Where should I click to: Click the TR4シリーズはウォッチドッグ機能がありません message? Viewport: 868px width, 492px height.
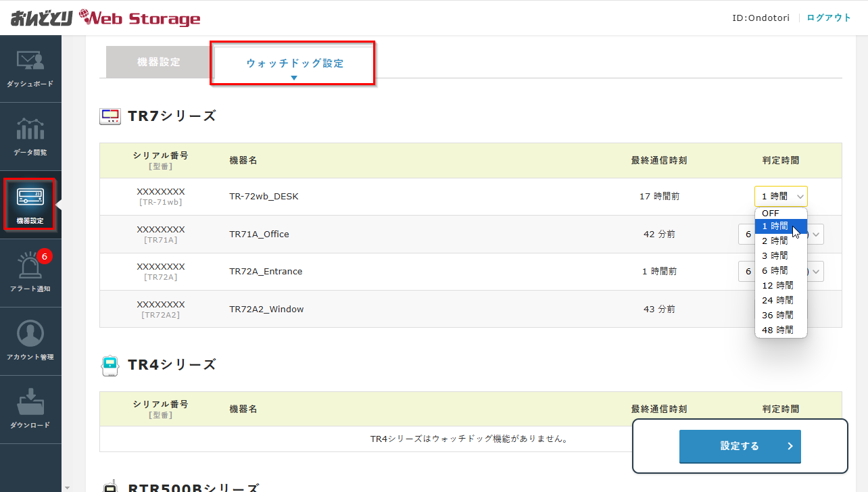pyautogui.click(x=471, y=439)
